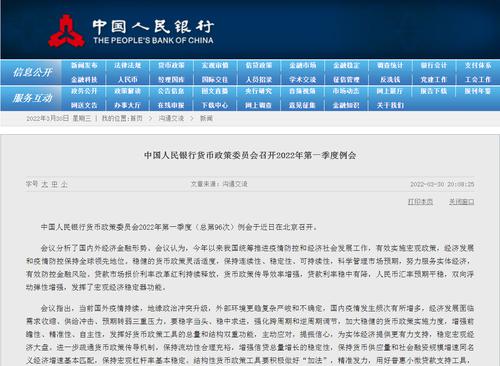Click the paragraph beginning 会议指出
This screenshot has width=500, height=366.
pos(250,334)
